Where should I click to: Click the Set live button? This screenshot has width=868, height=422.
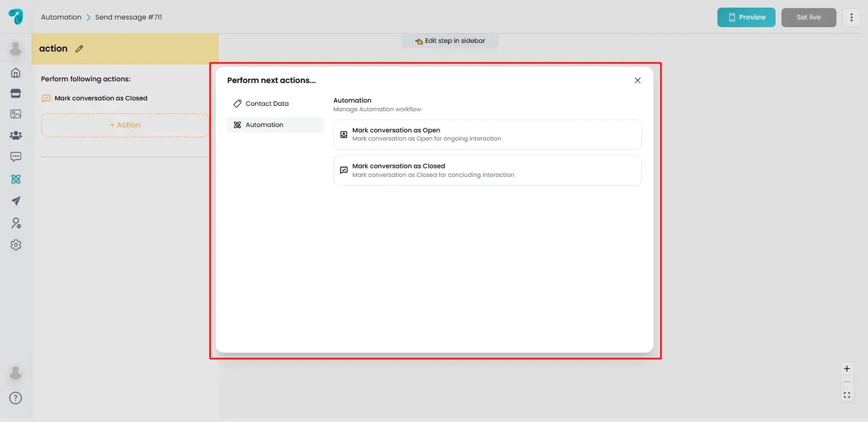pyautogui.click(x=808, y=17)
